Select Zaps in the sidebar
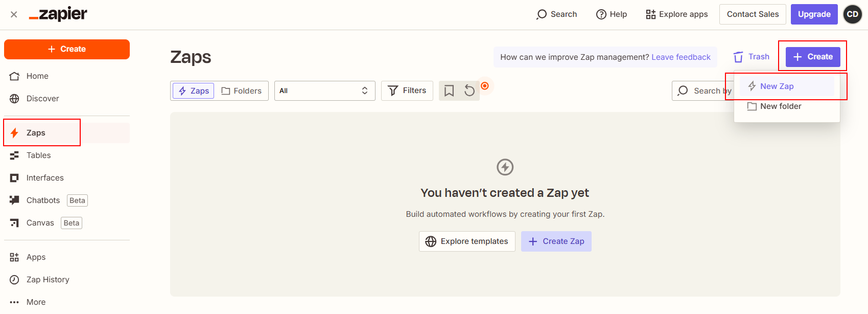This screenshot has width=868, height=314. [x=67, y=133]
